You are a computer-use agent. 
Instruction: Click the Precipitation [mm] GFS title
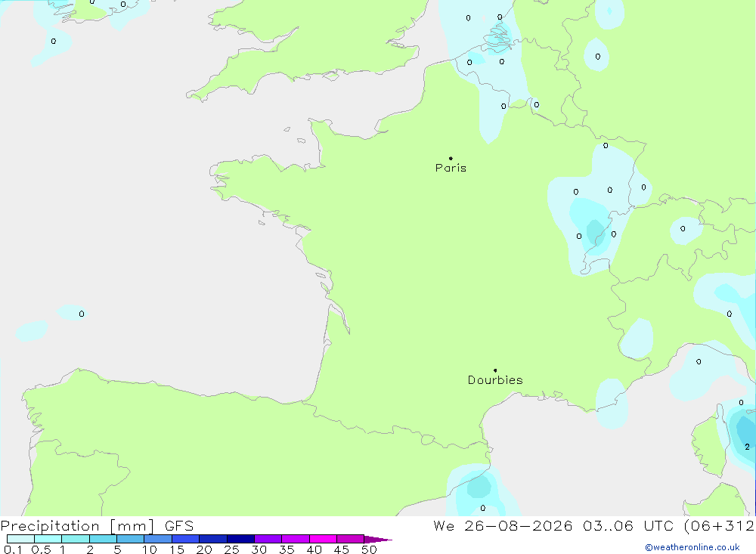tap(97, 526)
